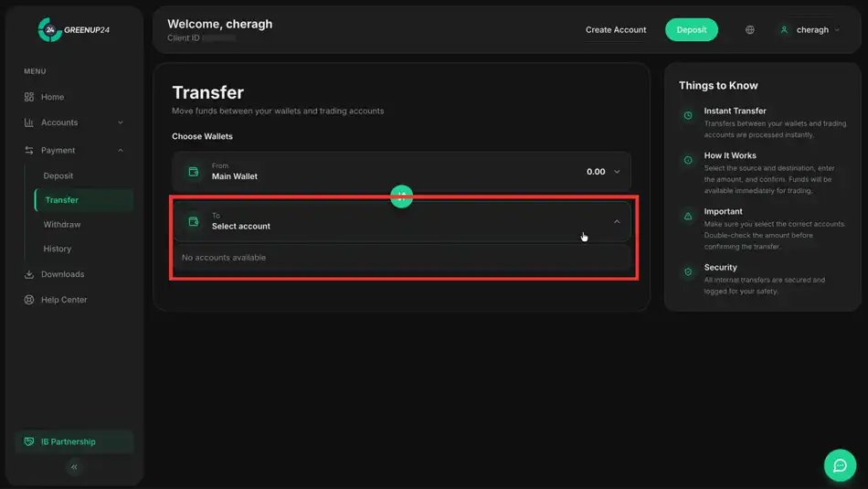
Task: Click the 0.00 wallet balance
Action: point(596,172)
